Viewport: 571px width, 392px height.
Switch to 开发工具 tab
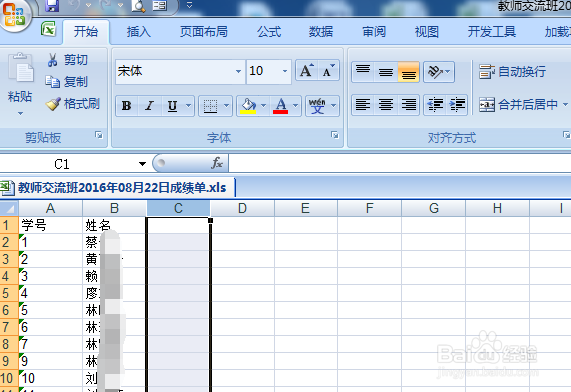[491, 32]
